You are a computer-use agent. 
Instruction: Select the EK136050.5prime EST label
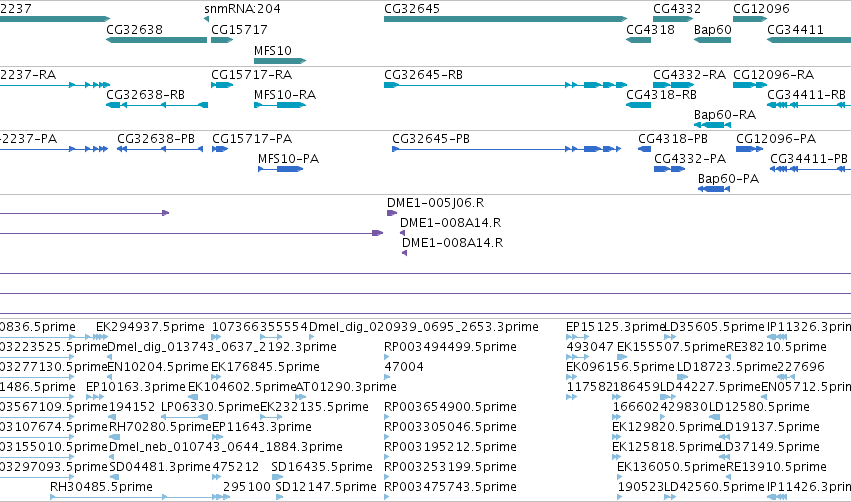(671, 467)
